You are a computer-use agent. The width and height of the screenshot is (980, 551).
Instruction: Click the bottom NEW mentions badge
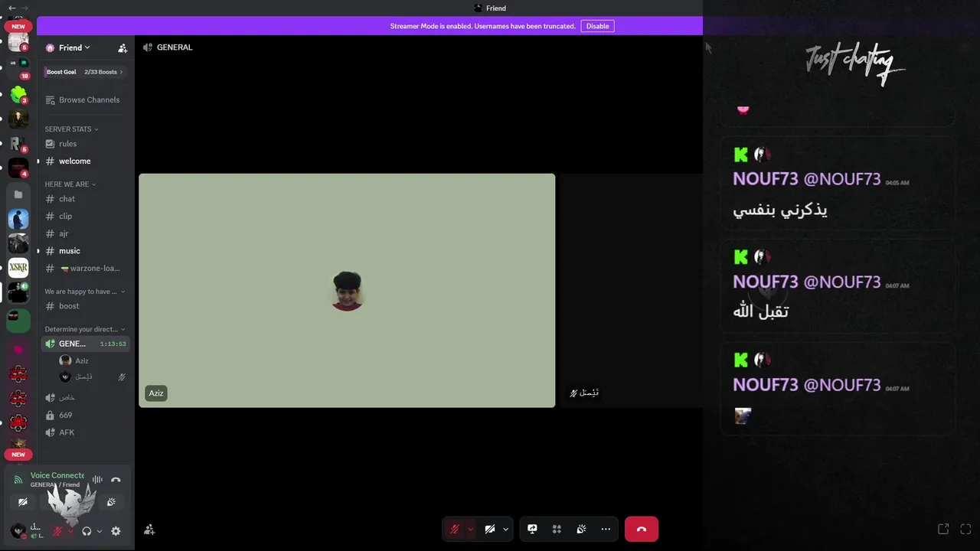pos(18,455)
